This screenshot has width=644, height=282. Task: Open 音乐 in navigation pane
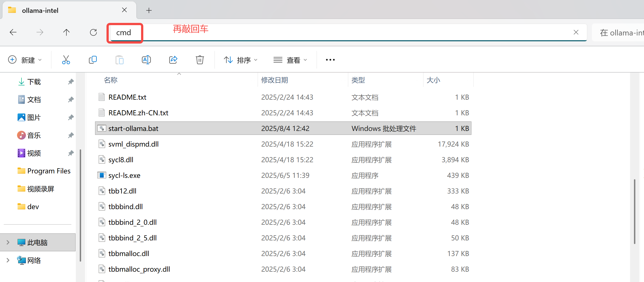pyautogui.click(x=34, y=135)
